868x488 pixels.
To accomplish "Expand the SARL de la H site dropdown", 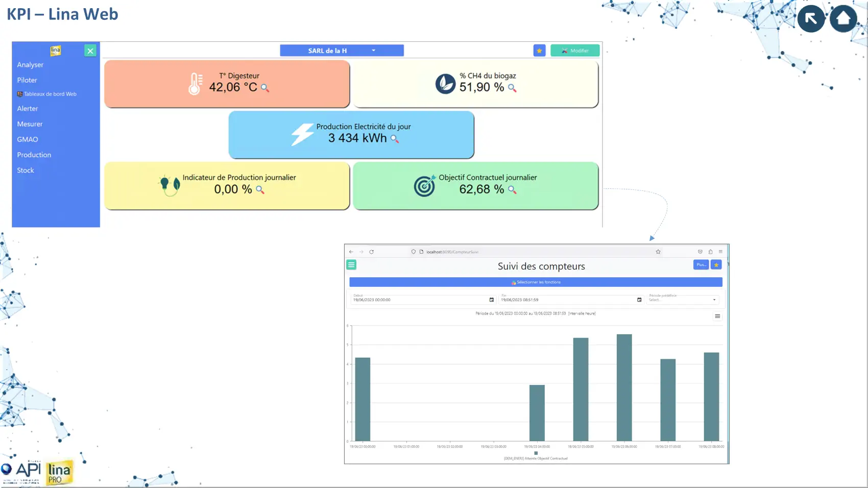I will (x=342, y=51).
